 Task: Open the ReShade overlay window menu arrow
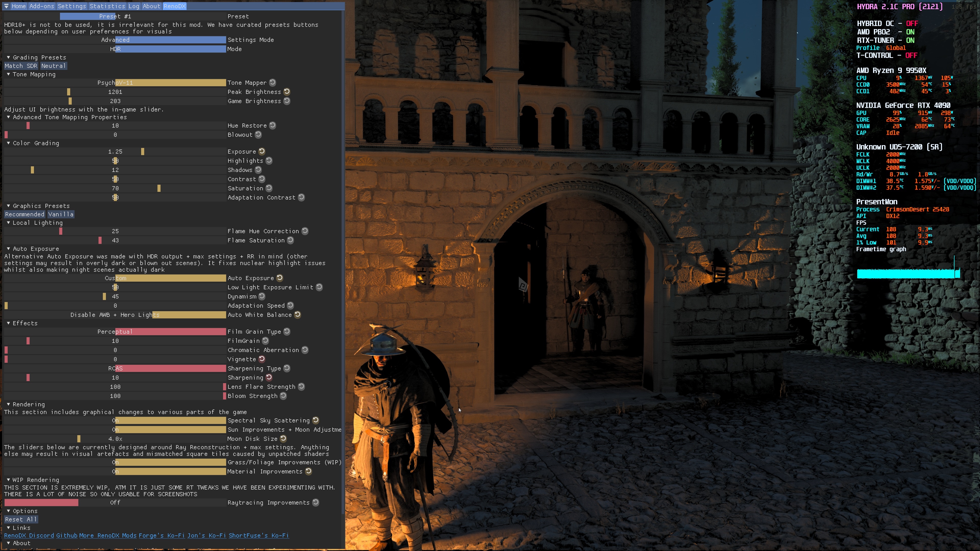click(6, 6)
